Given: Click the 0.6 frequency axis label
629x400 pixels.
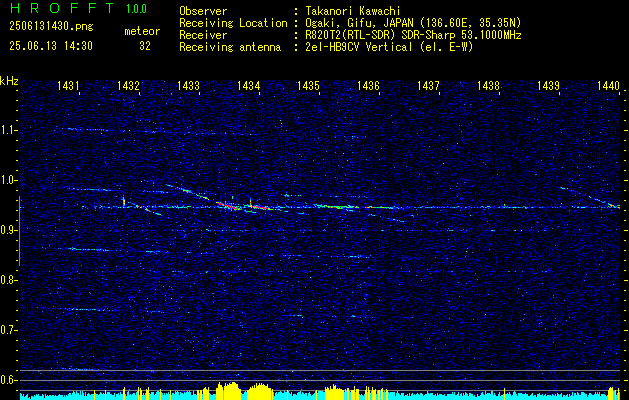Looking at the screenshot, I should (7, 380).
